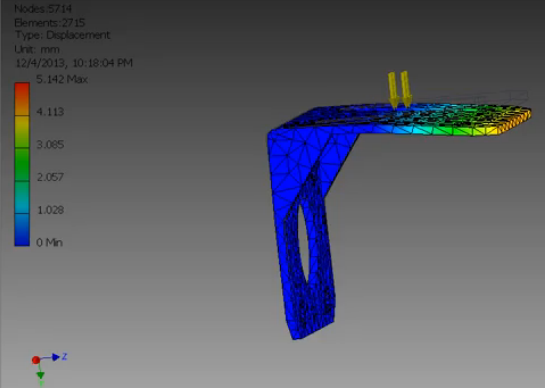Click the 0 Min legend label
This screenshot has height=388, width=545.
point(49,242)
